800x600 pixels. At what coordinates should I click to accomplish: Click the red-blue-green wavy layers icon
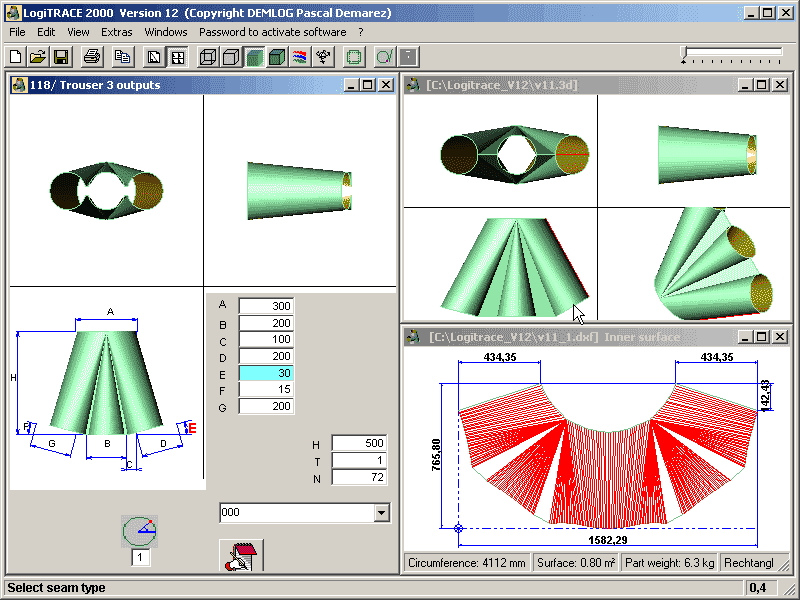coord(300,57)
